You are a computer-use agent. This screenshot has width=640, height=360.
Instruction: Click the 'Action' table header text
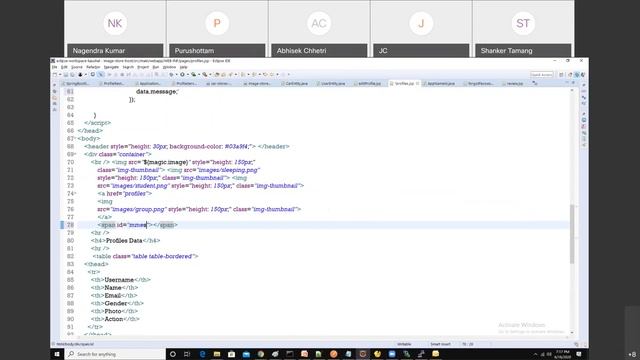pyautogui.click(x=114, y=319)
